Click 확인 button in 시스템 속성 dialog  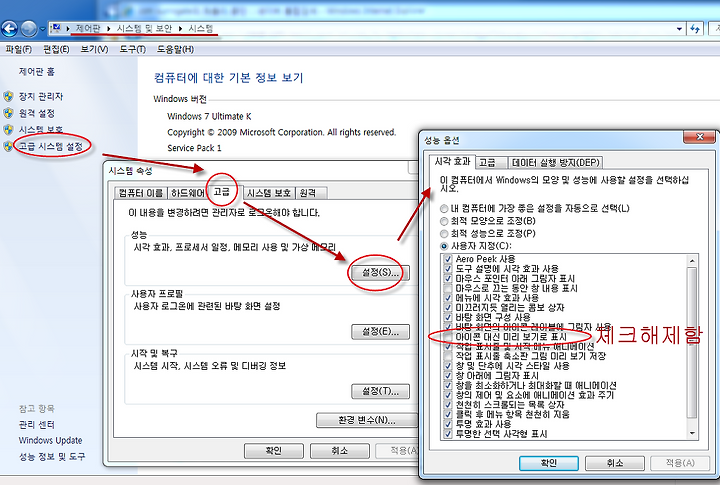tap(274, 451)
